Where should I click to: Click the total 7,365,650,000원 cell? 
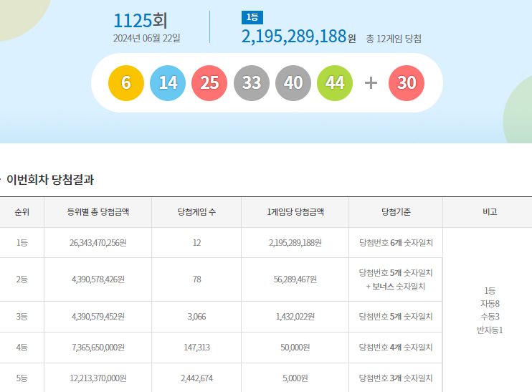click(98, 348)
